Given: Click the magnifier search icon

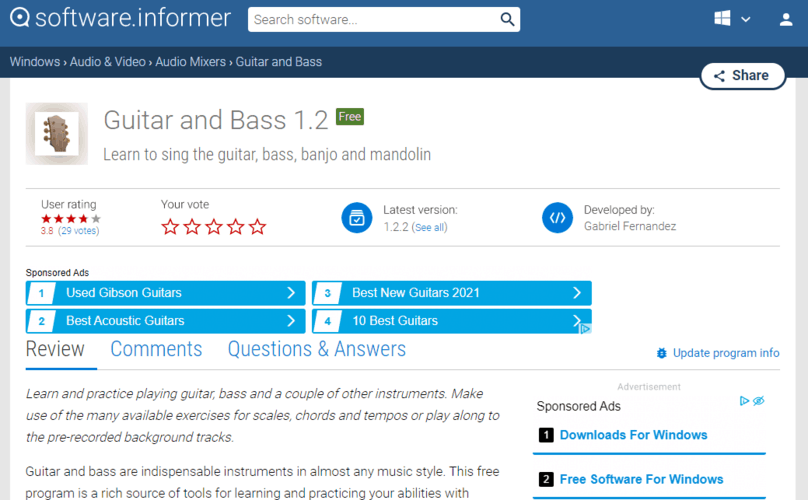Looking at the screenshot, I should (507, 20).
